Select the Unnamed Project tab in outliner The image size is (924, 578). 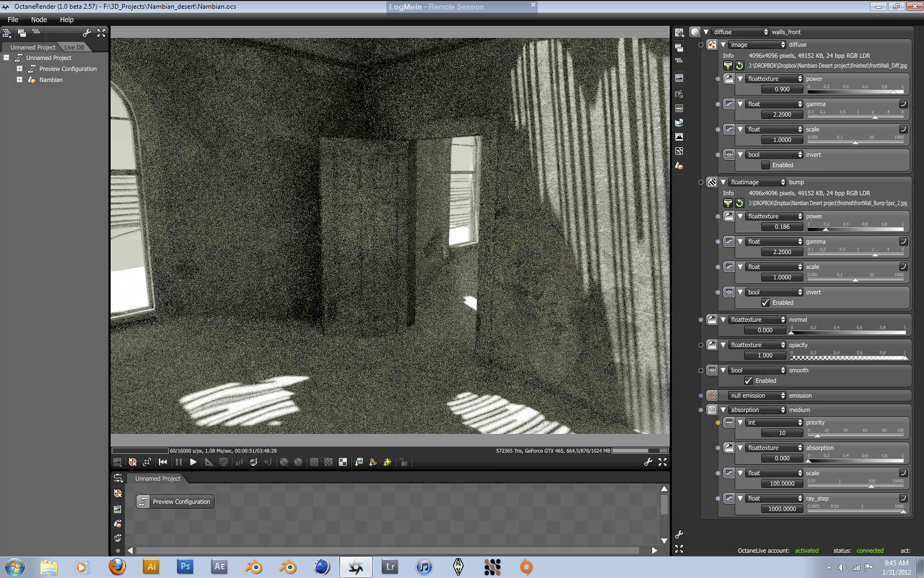pyautogui.click(x=32, y=47)
